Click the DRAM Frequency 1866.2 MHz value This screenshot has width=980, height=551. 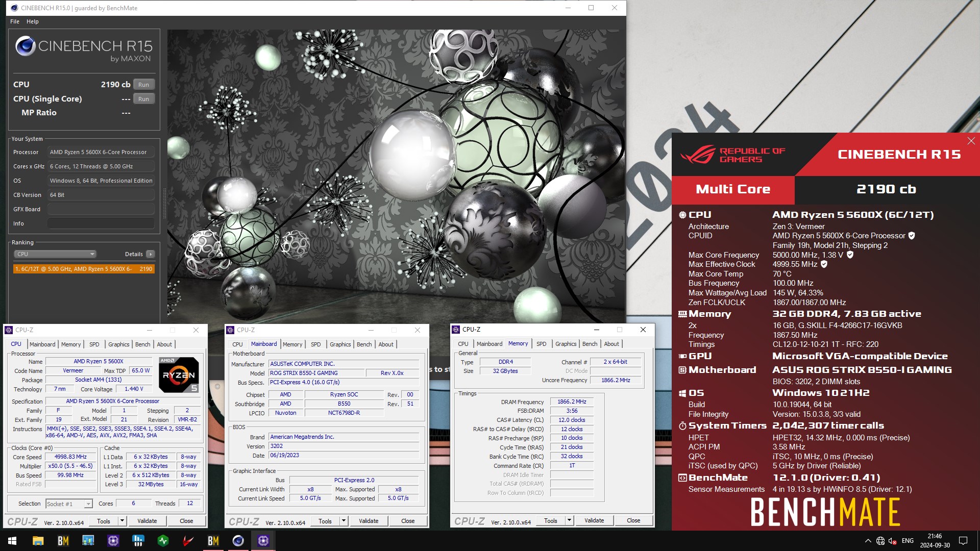pos(572,402)
